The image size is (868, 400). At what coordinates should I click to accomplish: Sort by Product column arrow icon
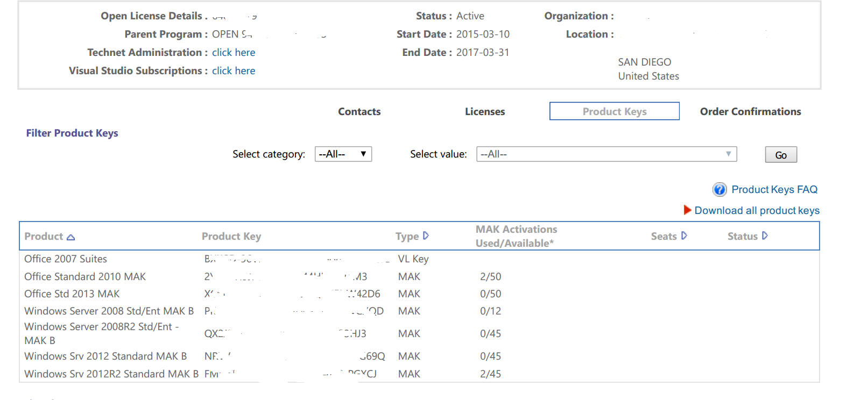[x=70, y=237]
